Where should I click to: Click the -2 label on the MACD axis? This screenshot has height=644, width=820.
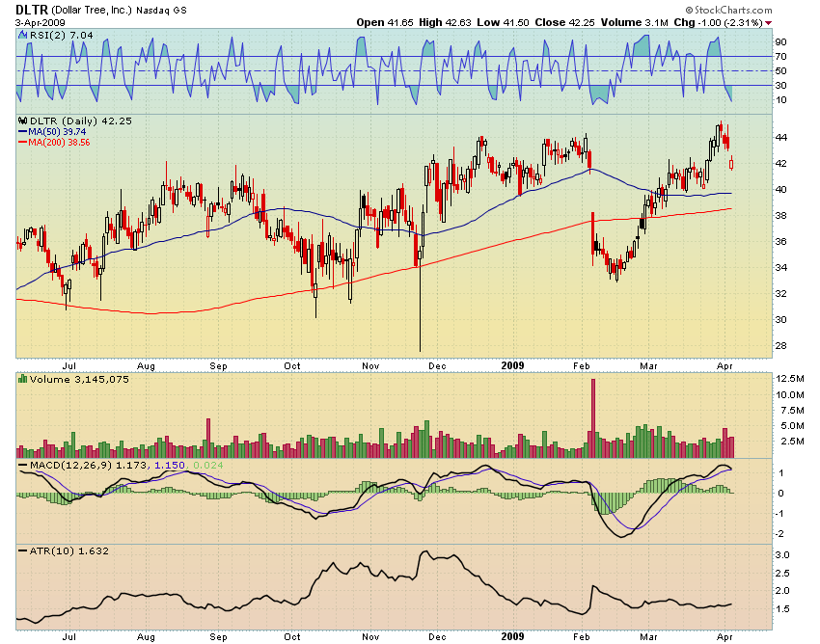pos(779,534)
